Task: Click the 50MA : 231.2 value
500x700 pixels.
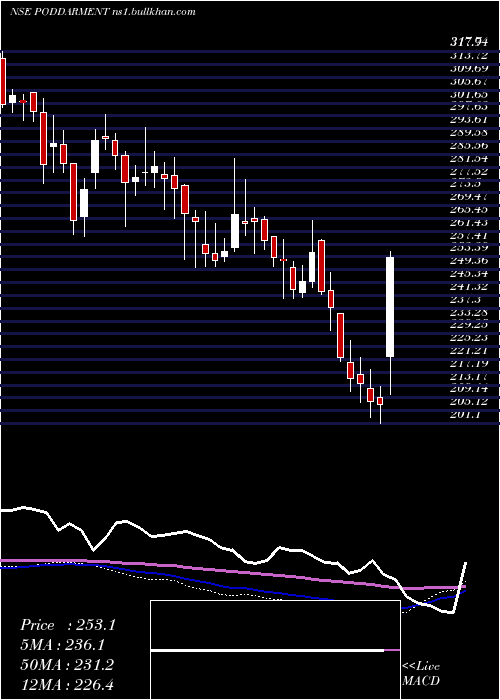Action: [x=67, y=665]
